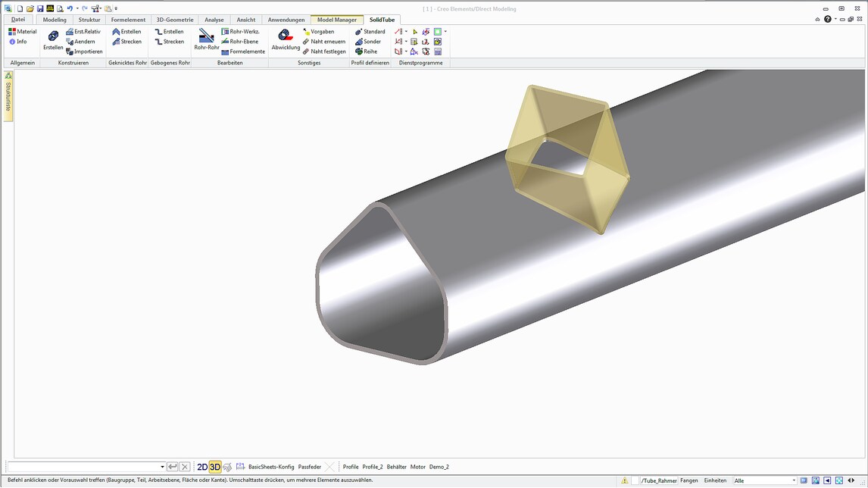868x488 pixels.
Task: Click BasicSheets-Konfig button
Action: 270,467
